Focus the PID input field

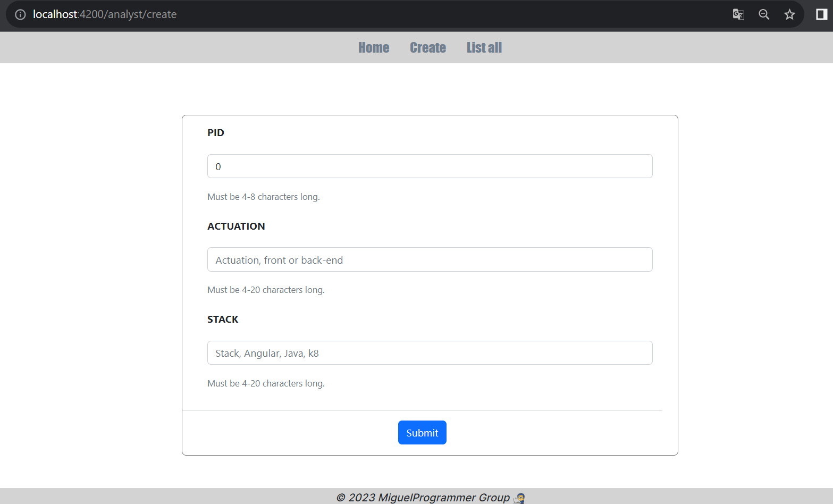point(430,166)
